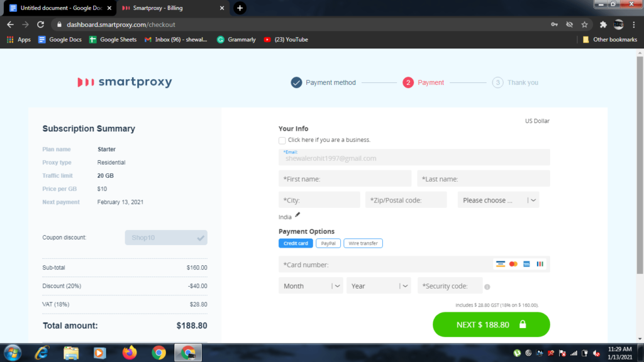This screenshot has height=362, width=644.
Task: Expand the state Please choose dropdown
Action: pos(499,200)
